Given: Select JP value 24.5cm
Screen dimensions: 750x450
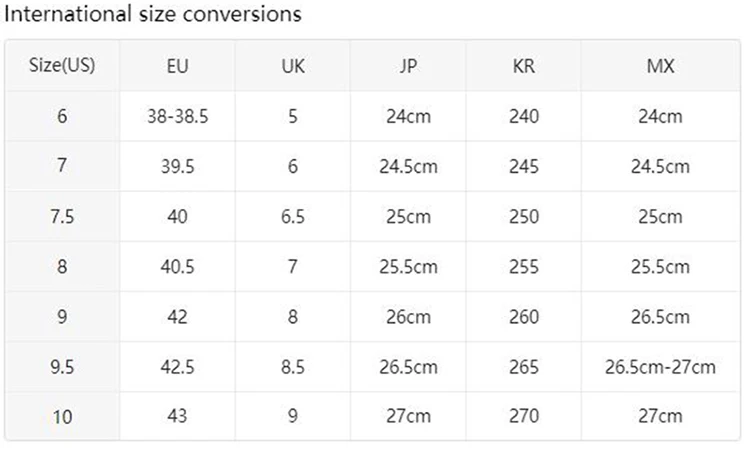Looking at the screenshot, I should (408, 166).
